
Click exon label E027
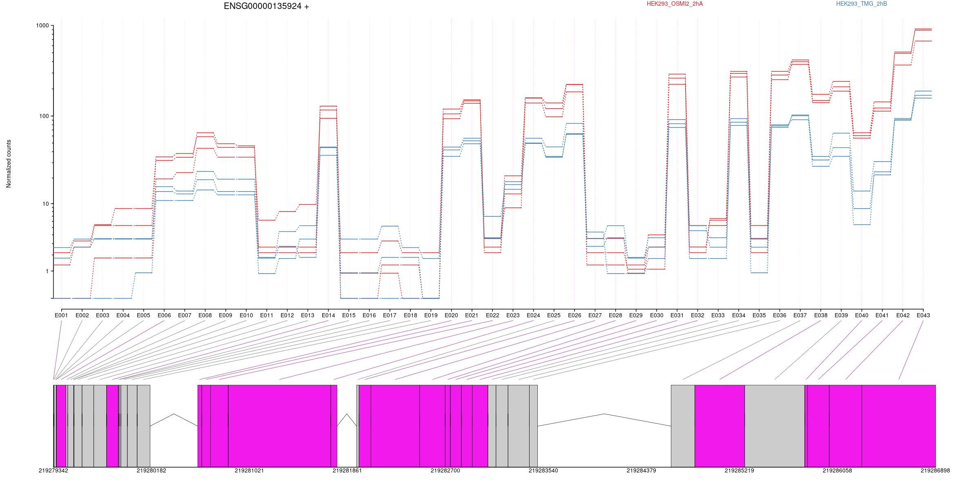(x=595, y=315)
